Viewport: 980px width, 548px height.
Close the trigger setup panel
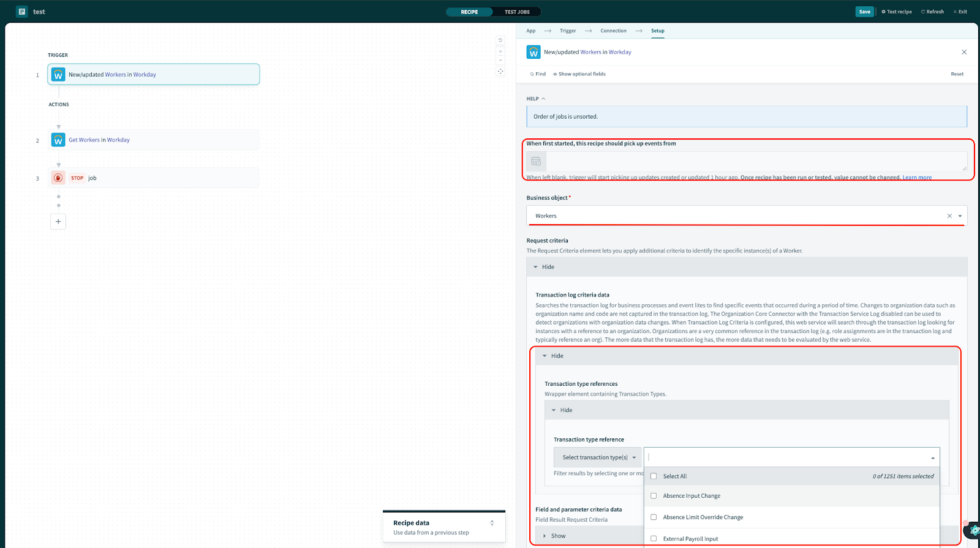964,52
